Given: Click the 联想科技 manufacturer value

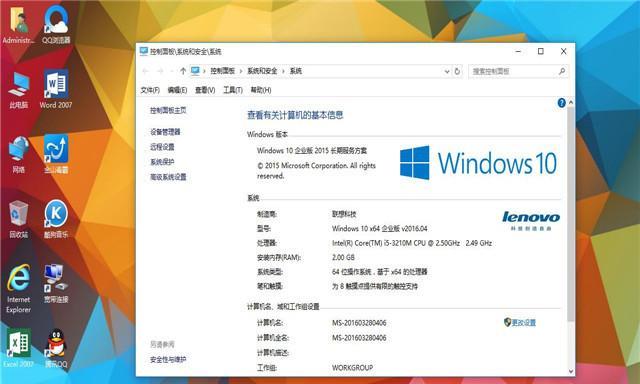Looking at the screenshot, I should tap(344, 214).
